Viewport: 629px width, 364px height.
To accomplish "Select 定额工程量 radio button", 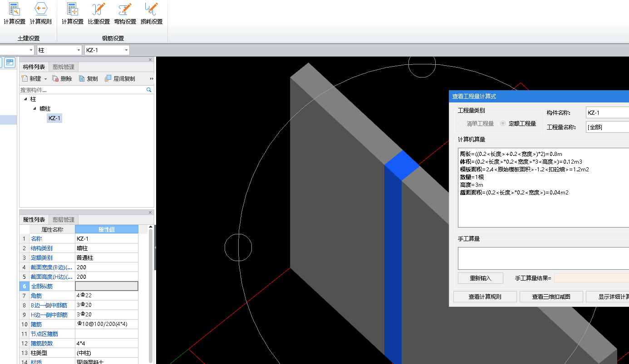I will pyautogui.click(x=503, y=123).
